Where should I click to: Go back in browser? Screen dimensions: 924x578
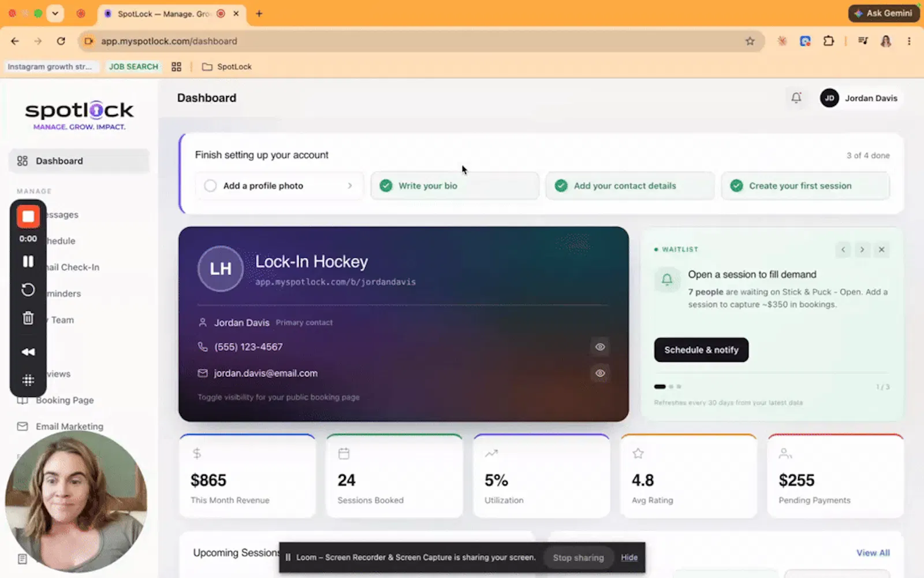point(15,41)
